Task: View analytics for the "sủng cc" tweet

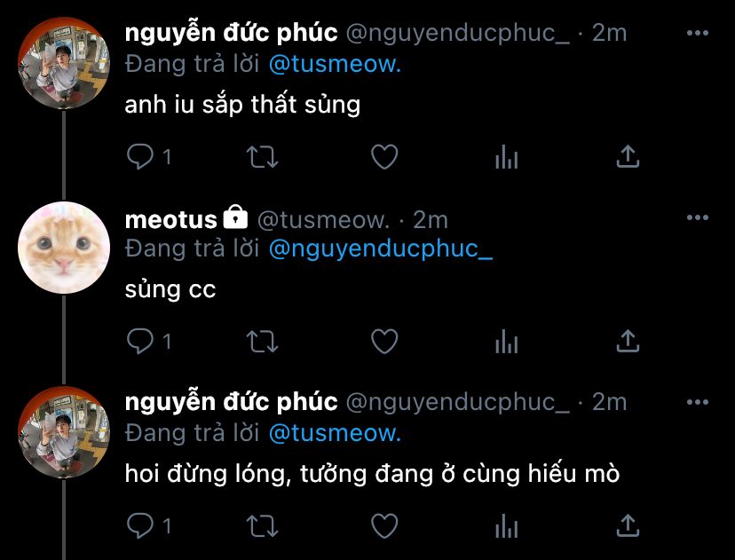Action: click(506, 342)
